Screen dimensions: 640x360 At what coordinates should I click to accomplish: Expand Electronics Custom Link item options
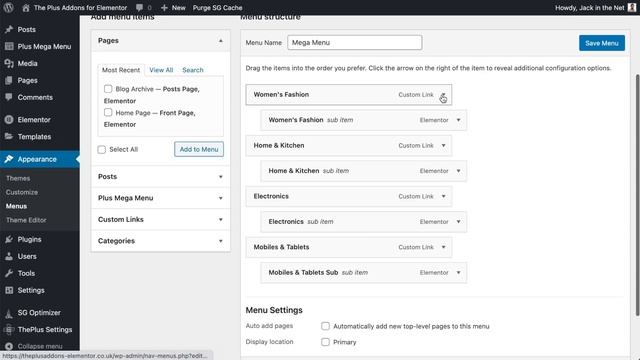(x=443, y=196)
